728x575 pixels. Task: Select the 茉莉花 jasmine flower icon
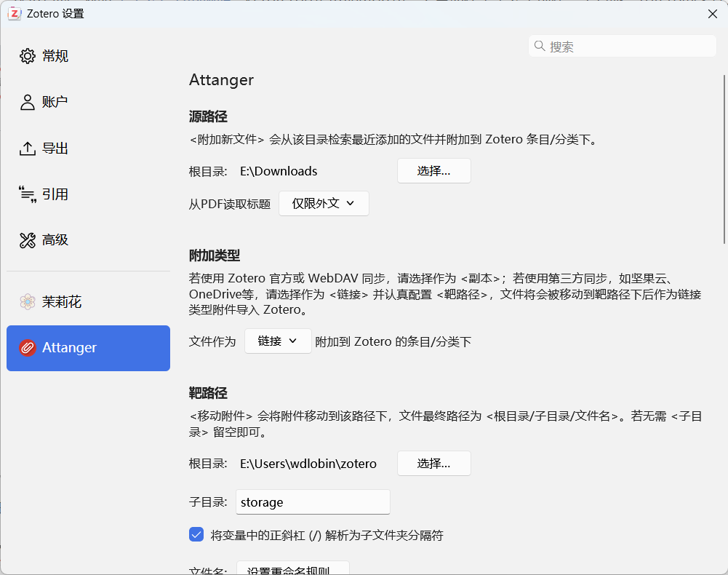(x=28, y=302)
